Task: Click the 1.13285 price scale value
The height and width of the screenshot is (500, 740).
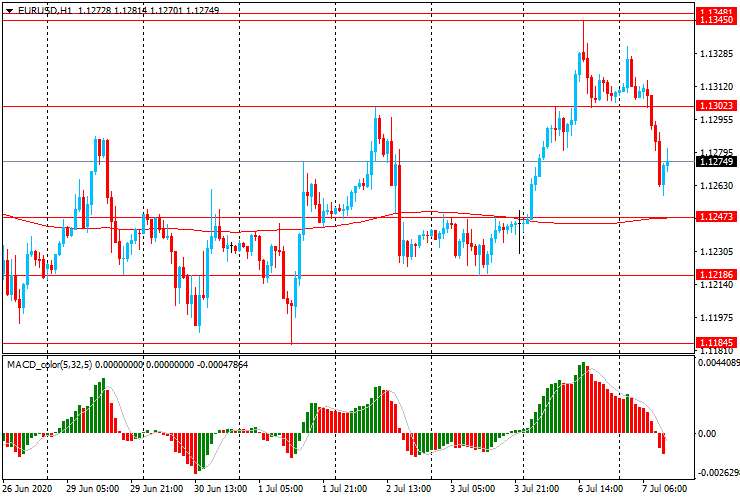Action: [716, 53]
